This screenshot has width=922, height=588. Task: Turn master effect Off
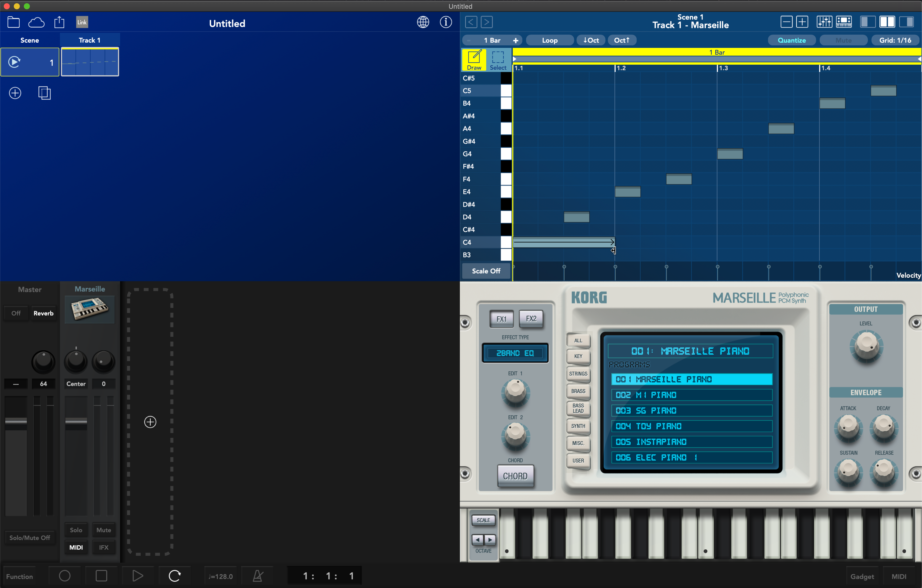click(16, 313)
